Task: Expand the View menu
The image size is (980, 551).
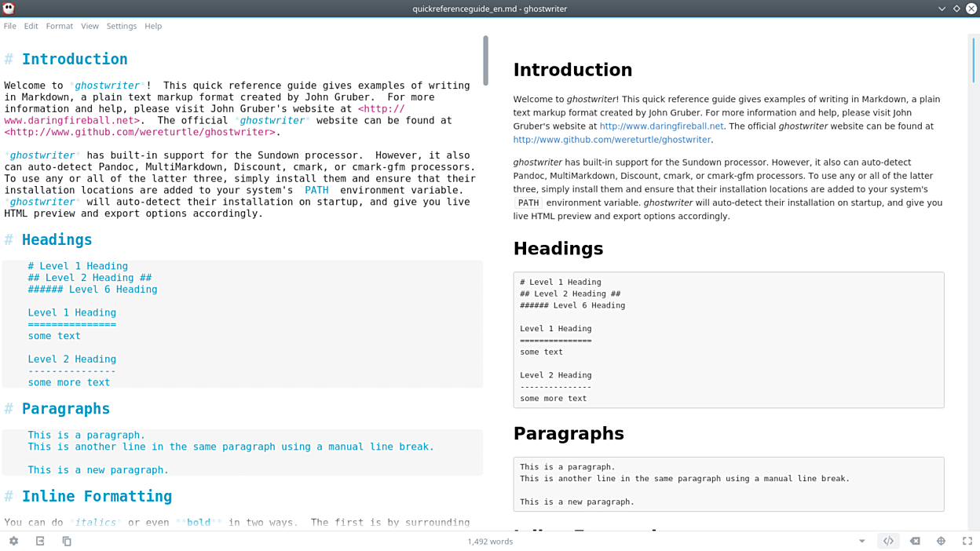Action: pyautogui.click(x=90, y=26)
